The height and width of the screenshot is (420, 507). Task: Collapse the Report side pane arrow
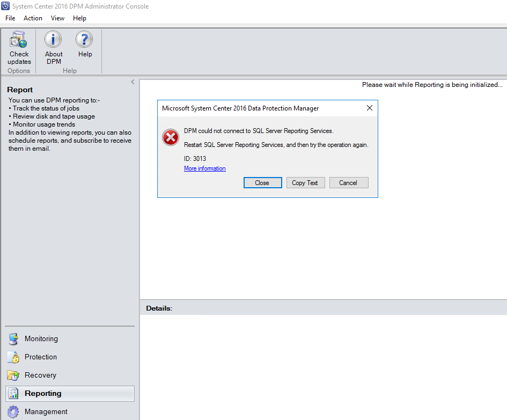(x=133, y=82)
